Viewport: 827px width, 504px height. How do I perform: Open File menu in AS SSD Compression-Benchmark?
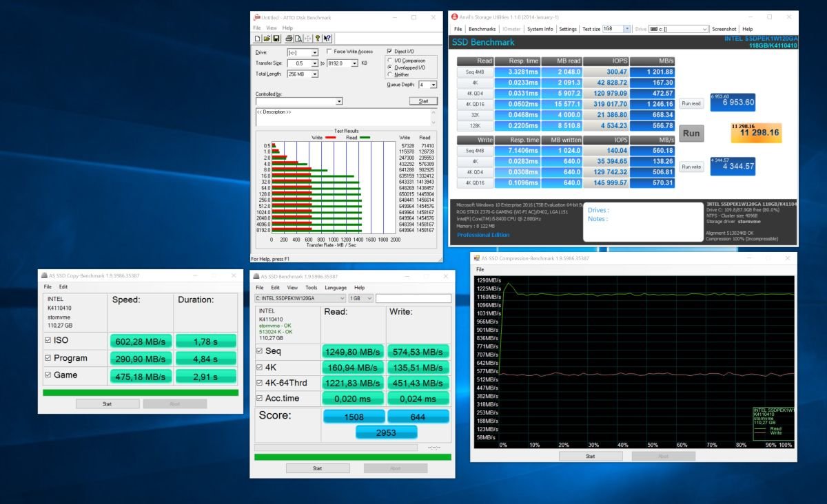point(480,269)
